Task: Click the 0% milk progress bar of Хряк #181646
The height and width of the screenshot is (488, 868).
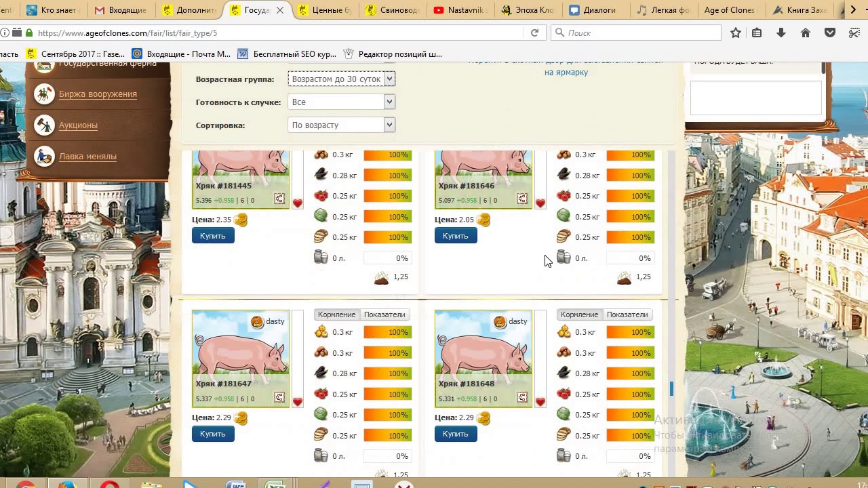Action: pyautogui.click(x=630, y=258)
